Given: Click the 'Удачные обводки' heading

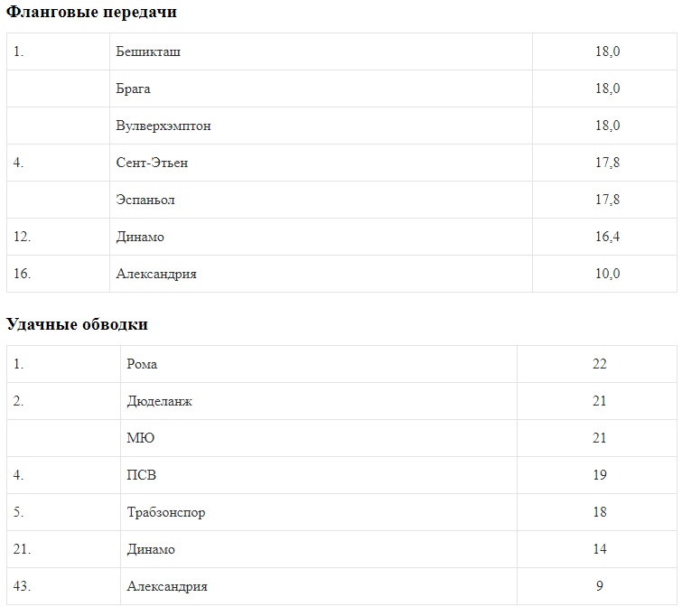Looking at the screenshot, I should 78,324.
